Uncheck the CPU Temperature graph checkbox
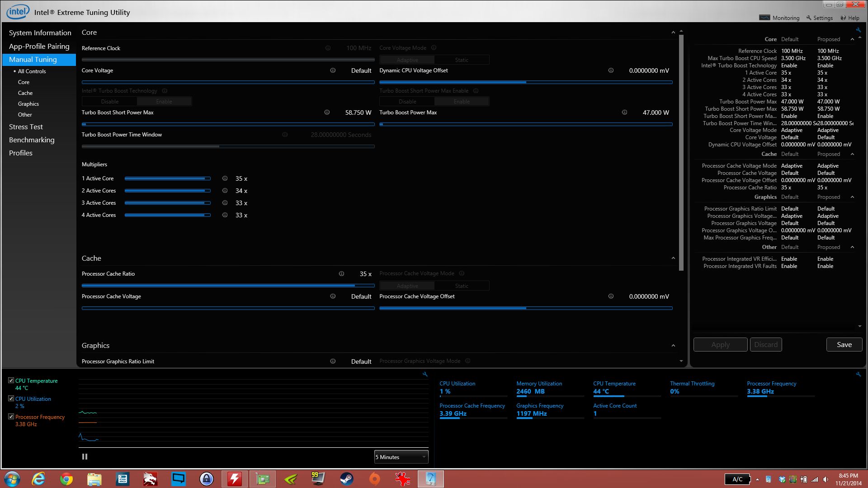 coord(11,380)
